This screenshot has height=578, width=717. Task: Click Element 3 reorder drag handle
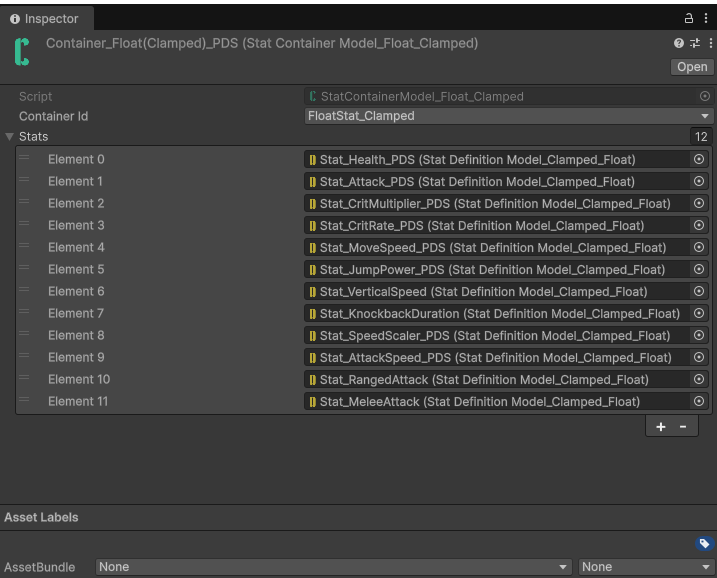coord(24,224)
